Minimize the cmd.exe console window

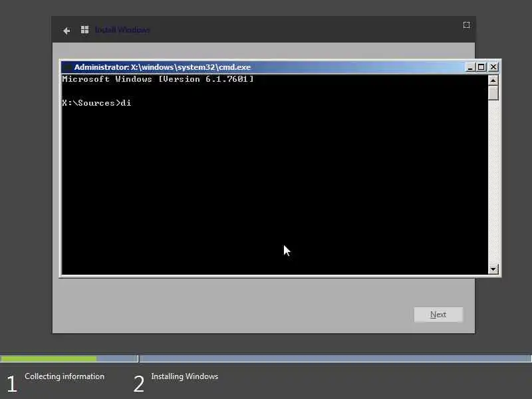click(470, 67)
